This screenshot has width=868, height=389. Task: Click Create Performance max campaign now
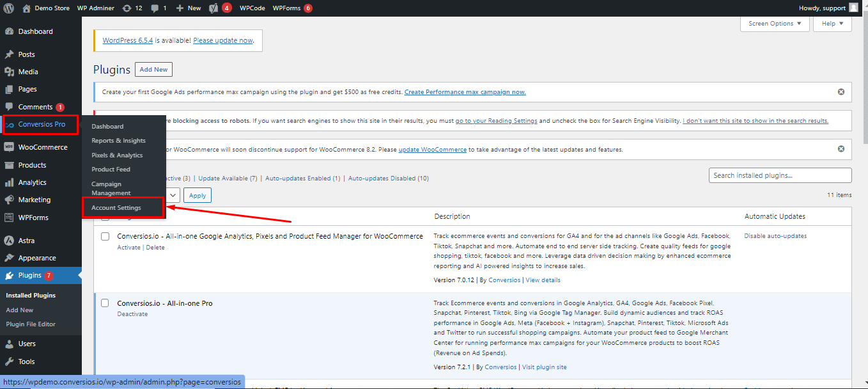coord(465,92)
